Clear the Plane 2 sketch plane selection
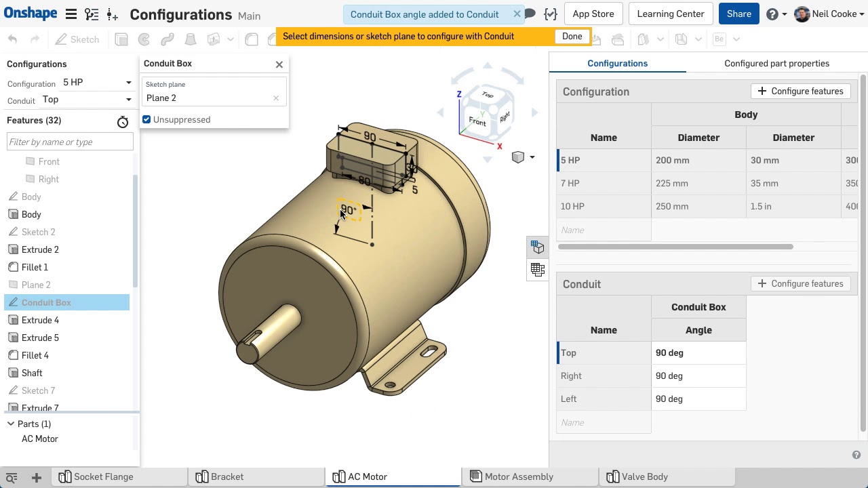This screenshot has height=488, width=868. pyautogui.click(x=276, y=98)
